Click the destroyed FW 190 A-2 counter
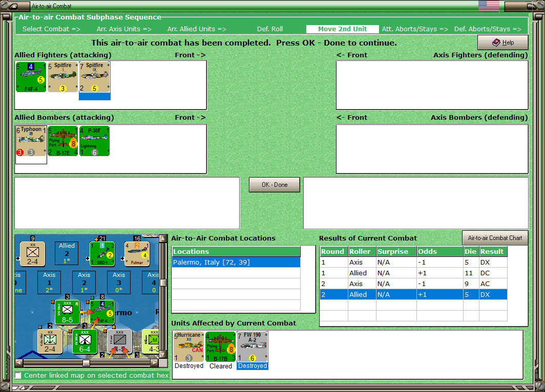 pyautogui.click(x=253, y=346)
